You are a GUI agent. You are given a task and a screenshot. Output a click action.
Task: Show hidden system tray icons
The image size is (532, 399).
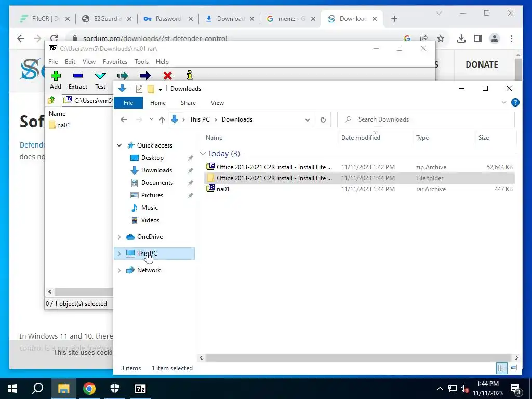[440, 389]
